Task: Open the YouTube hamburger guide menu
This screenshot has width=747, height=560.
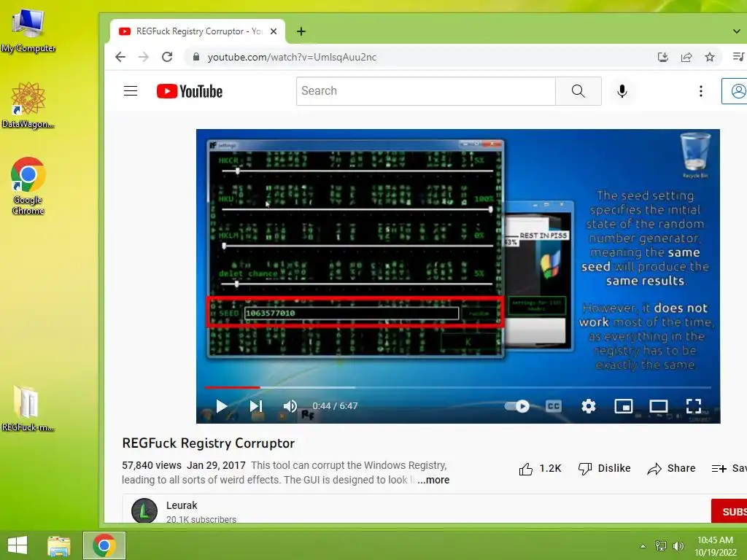Action: tap(131, 91)
